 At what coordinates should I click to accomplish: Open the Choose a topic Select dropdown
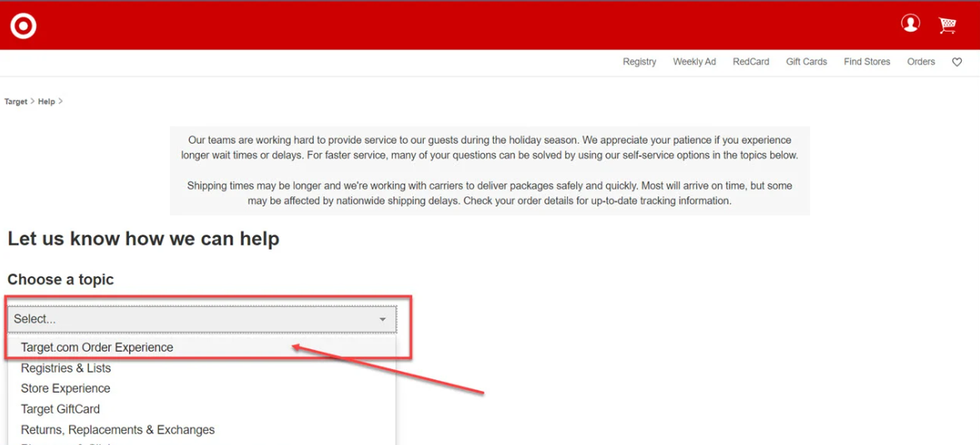(201, 319)
